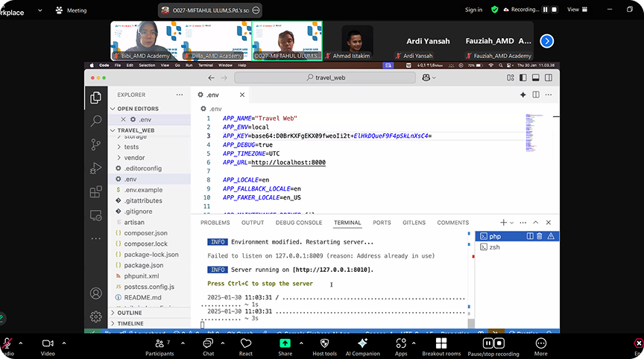644x359 pixels.
Task: Open VS Code Manage gear icon
Action: click(x=95, y=317)
